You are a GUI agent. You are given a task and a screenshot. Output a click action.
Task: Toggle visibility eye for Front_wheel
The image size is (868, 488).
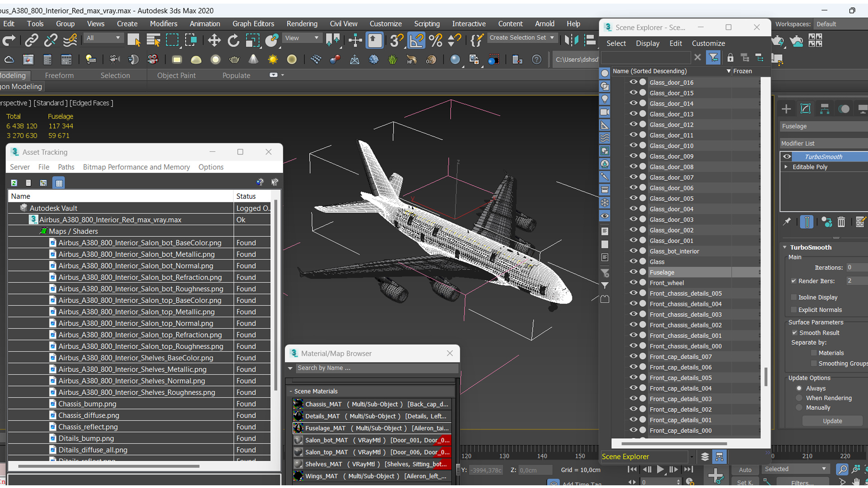tap(633, 282)
